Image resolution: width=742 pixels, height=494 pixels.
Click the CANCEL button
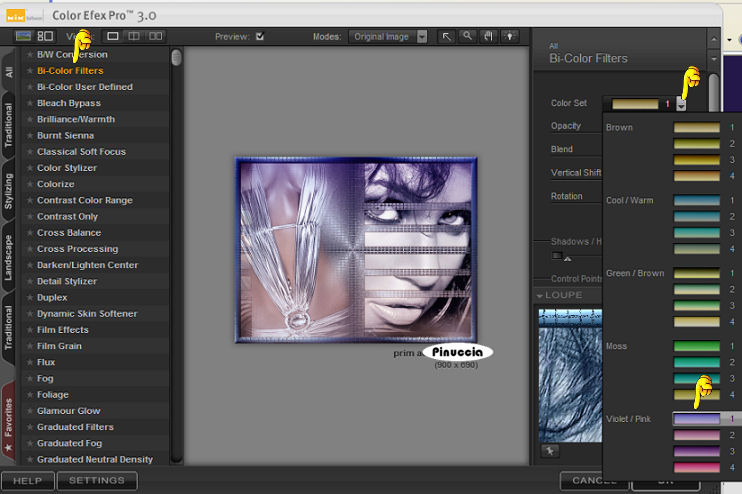pos(594,481)
